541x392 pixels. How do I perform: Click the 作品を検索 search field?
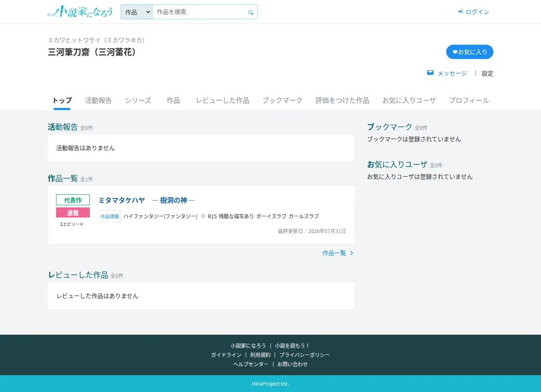point(200,12)
